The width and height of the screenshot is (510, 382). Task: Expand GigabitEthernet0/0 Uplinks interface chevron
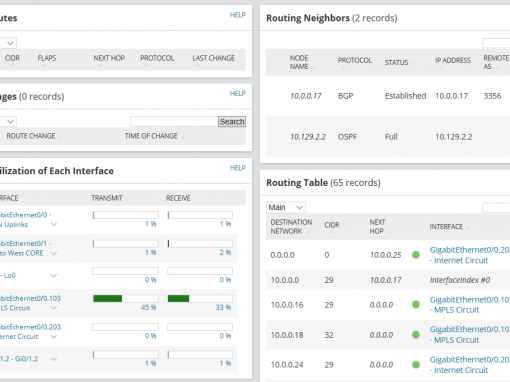(x=54, y=224)
